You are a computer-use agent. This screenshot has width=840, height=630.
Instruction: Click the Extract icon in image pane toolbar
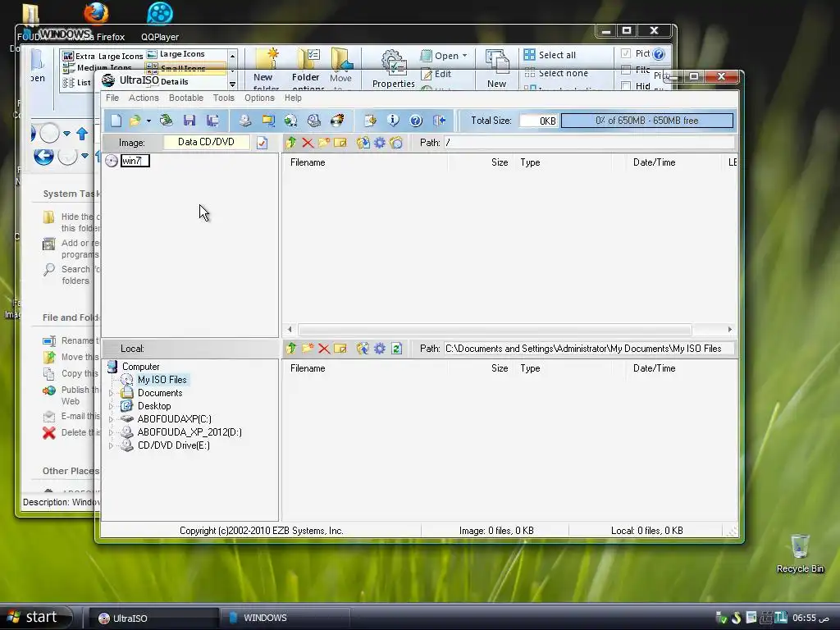pyautogui.click(x=363, y=143)
